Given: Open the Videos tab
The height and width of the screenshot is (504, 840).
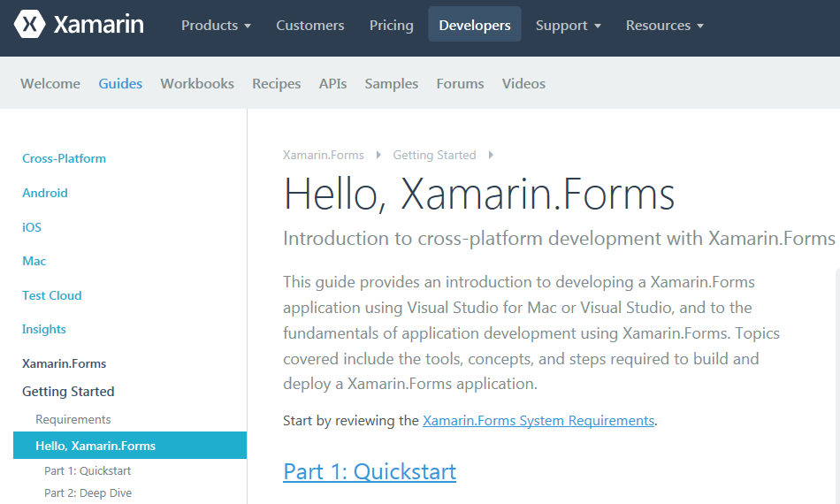Looking at the screenshot, I should [523, 84].
